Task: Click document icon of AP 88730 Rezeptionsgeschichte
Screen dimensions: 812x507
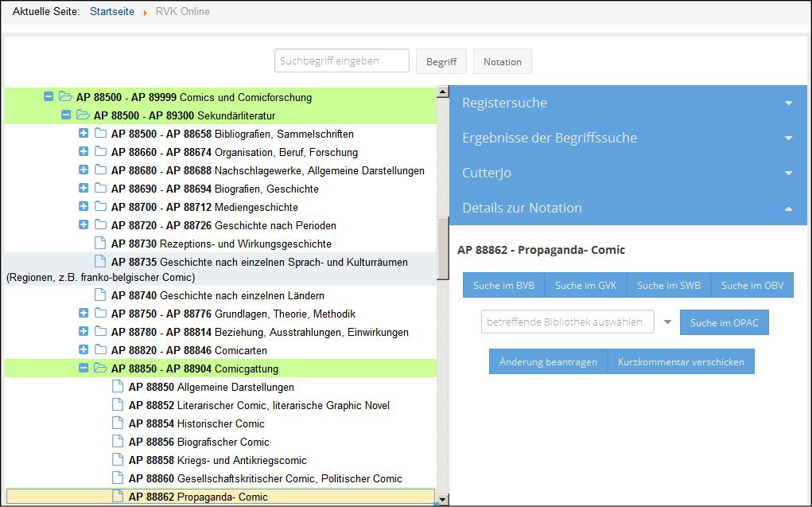Action: (100, 243)
